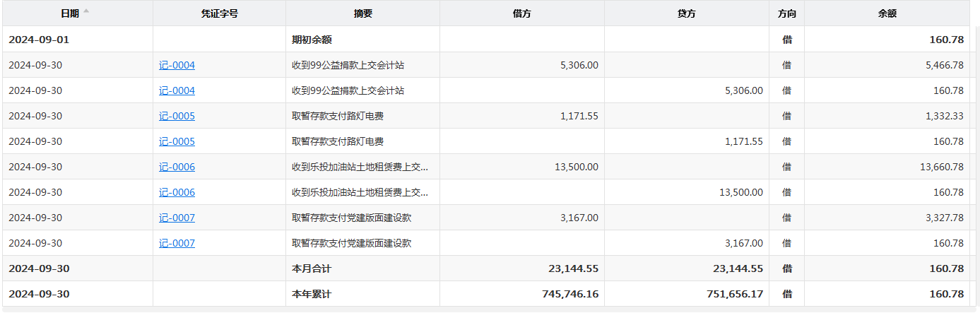Open voucher 记-0006 in the credit 13,500.00 row

tap(177, 192)
